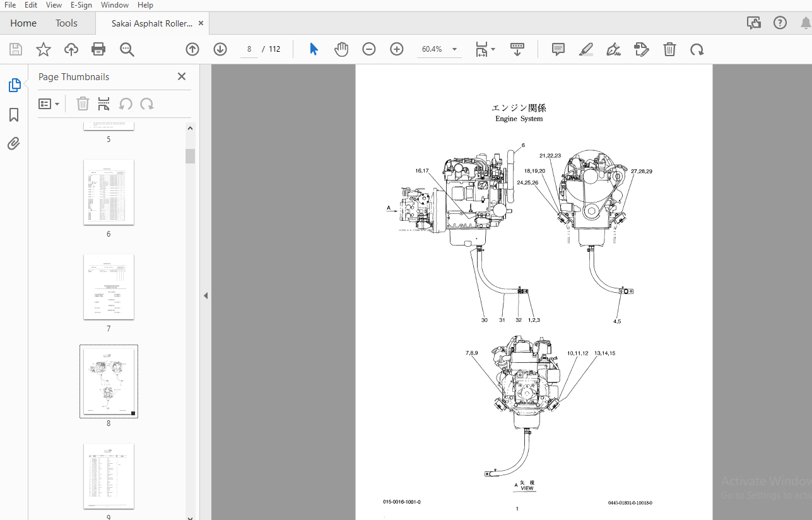Open the File menu
The image size is (812, 520).
click(x=10, y=5)
